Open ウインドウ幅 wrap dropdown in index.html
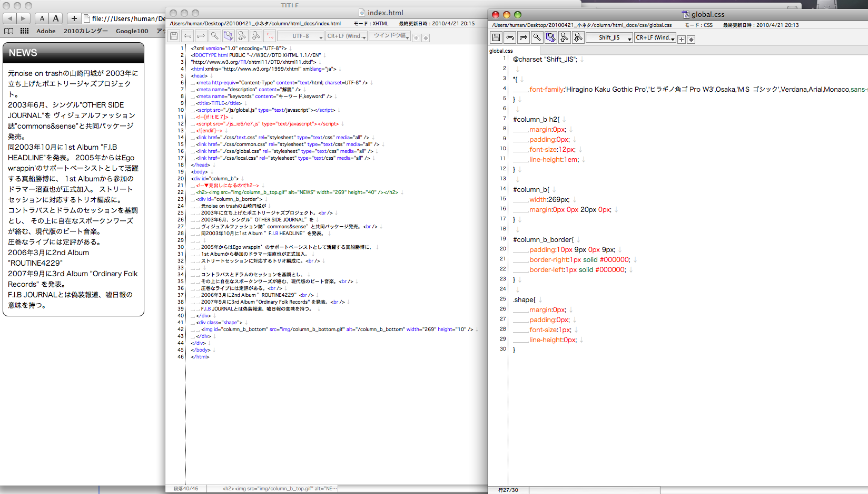This screenshot has height=494, width=868. pos(390,36)
